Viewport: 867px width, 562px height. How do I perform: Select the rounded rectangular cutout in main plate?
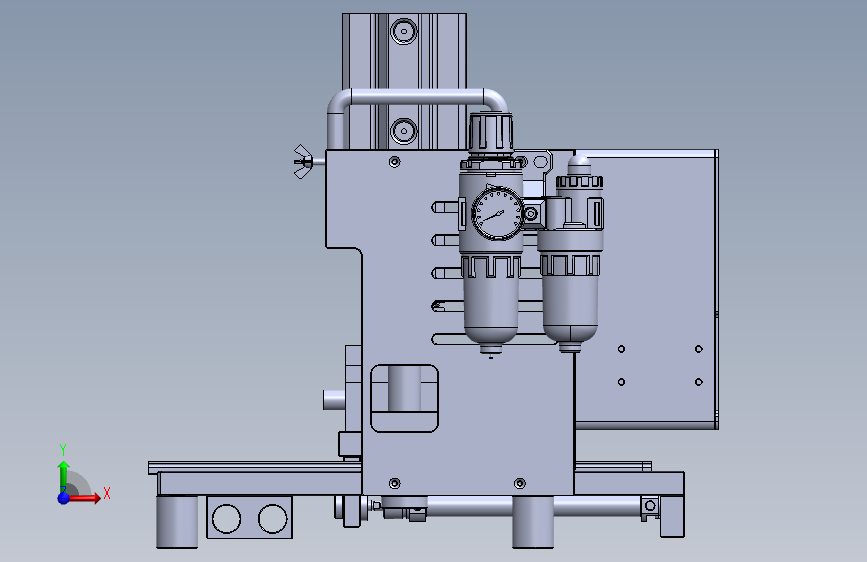click(404, 398)
